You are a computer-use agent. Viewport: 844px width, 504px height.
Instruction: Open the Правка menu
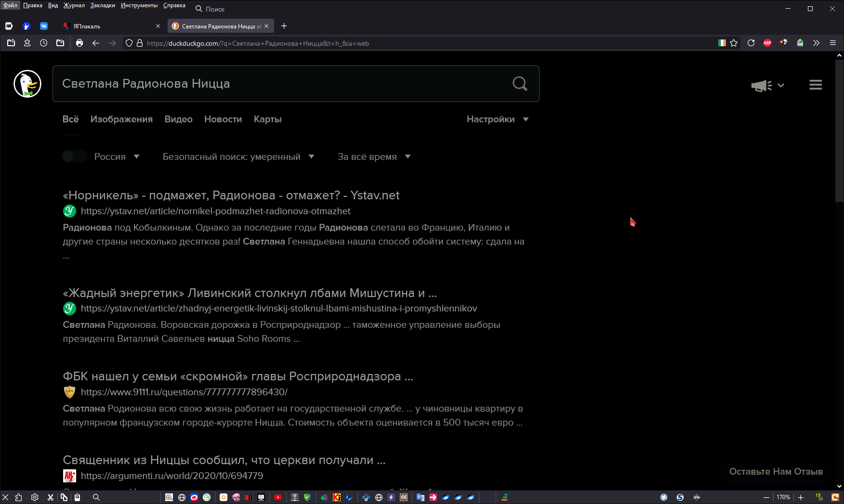tap(33, 5)
